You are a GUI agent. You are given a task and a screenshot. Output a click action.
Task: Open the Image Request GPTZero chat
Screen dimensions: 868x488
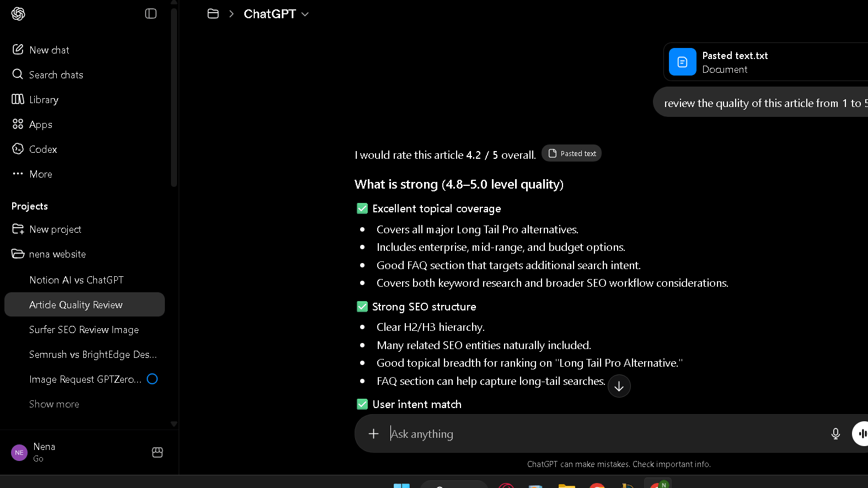(x=84, y=379)
